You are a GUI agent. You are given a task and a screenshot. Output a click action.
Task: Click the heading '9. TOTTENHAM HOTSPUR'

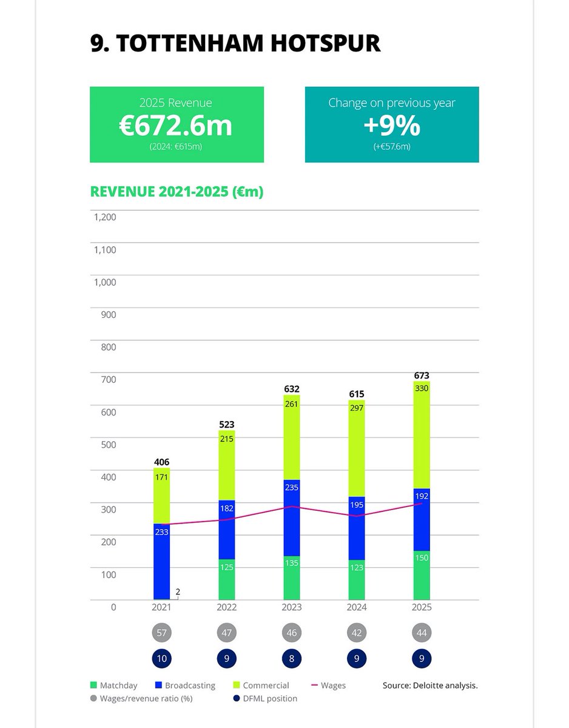coord(235,43)
